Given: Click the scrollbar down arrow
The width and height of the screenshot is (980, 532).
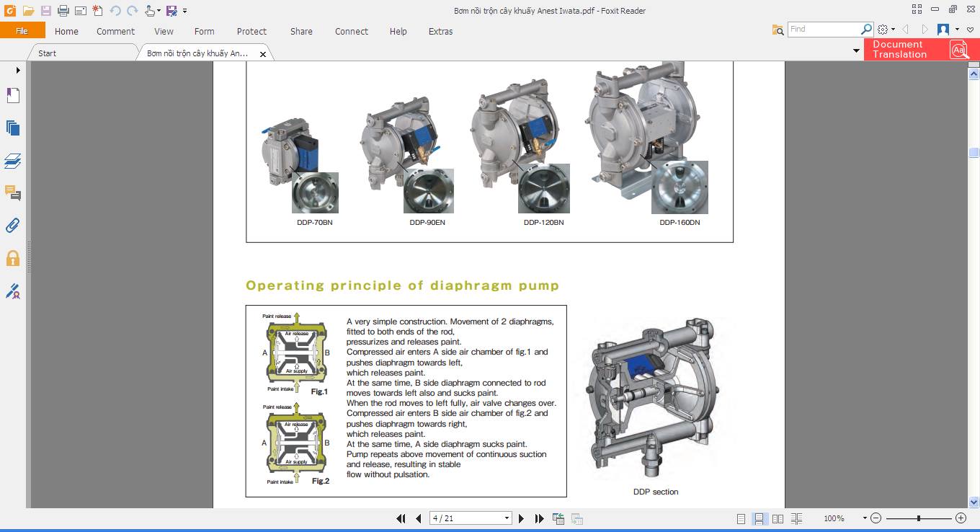Looking at the screenshot, I should [x=974, y=502].
